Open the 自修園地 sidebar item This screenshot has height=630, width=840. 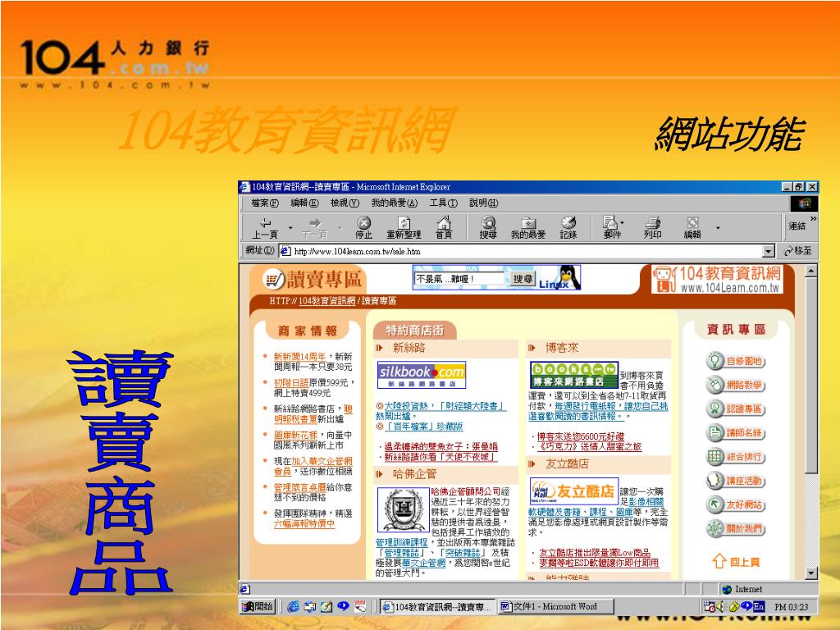pyautogui.click(x=735, y=361)
